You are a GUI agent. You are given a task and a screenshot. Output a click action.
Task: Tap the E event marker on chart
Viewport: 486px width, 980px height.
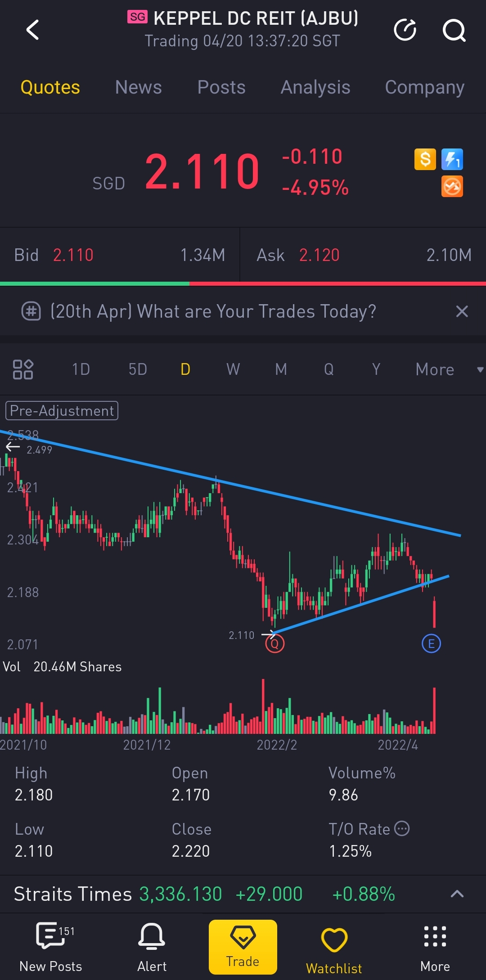[x=431, y=643]
